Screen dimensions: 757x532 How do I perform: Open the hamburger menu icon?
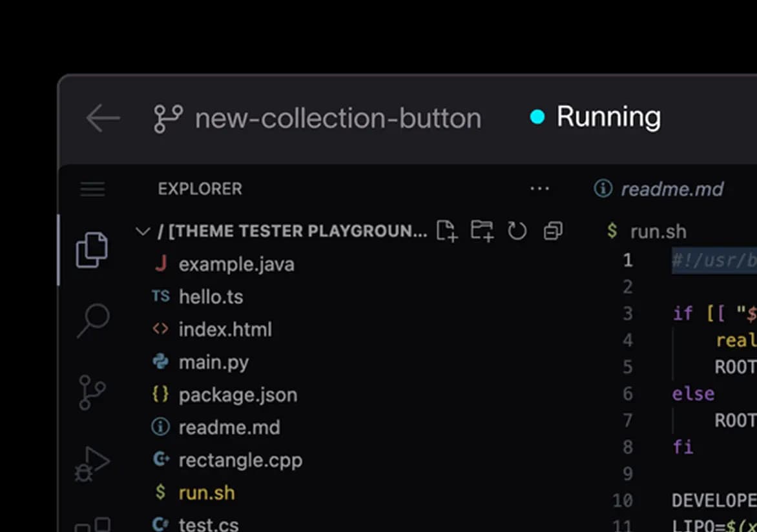(93, 189)
